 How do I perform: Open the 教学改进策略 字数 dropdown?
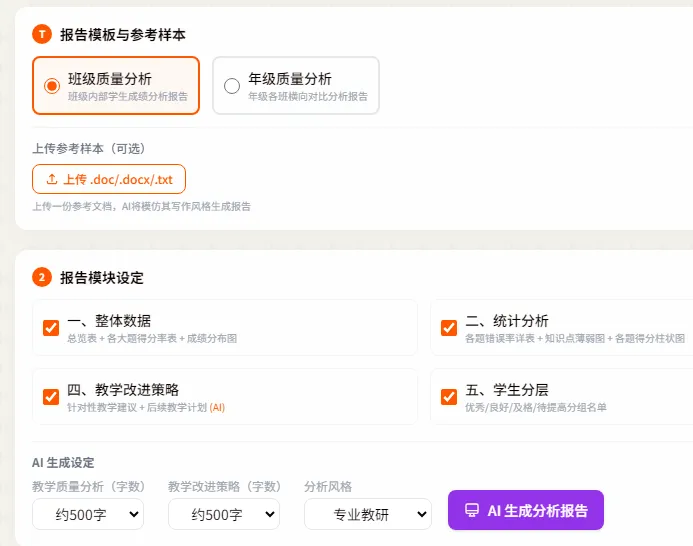pyautogui.click(x=224, y=514)
